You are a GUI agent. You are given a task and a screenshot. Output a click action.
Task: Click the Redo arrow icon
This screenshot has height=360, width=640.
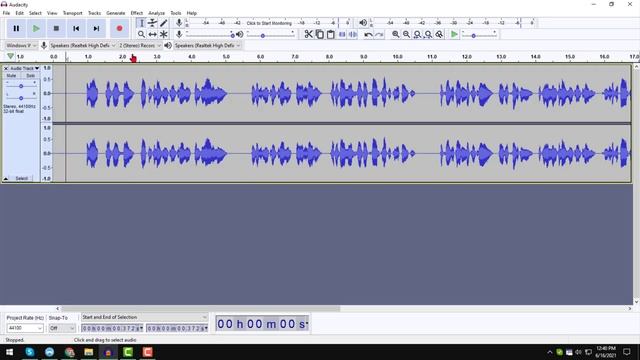(379, 34)
